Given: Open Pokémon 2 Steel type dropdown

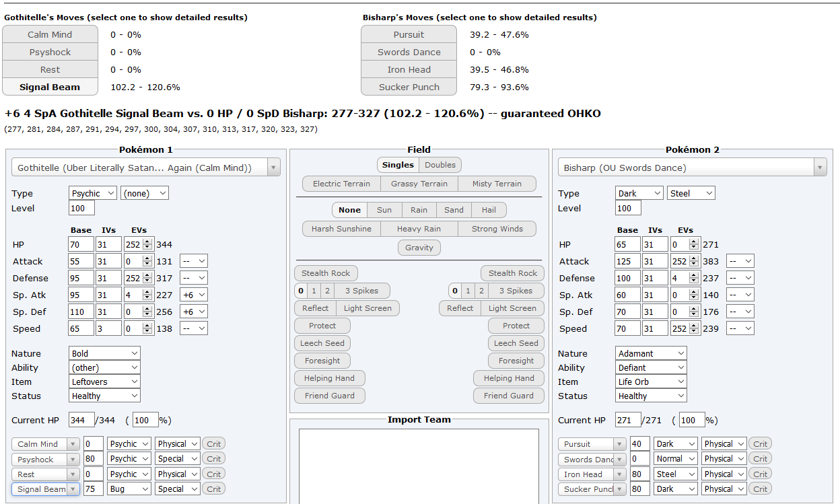Looking at the screenshot, I should [691, 193].
